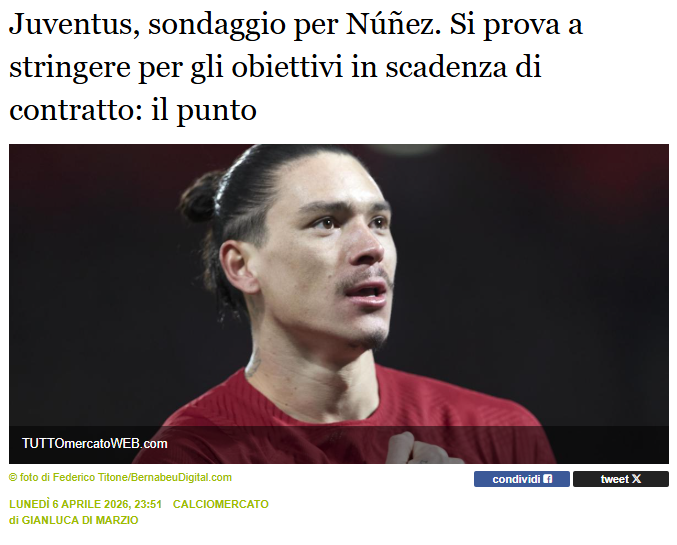Post the article using the tweet button

coord(621,479)
